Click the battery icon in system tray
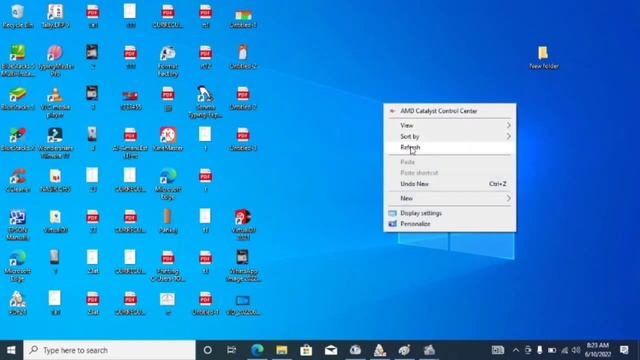The image size is (640, 360). click(x=552, y=350)
